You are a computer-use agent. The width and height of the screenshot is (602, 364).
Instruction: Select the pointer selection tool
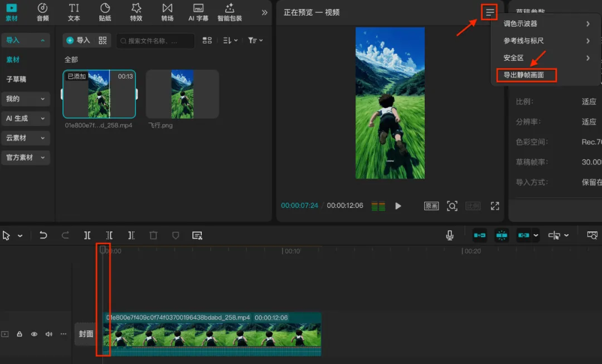click(6, 235)
